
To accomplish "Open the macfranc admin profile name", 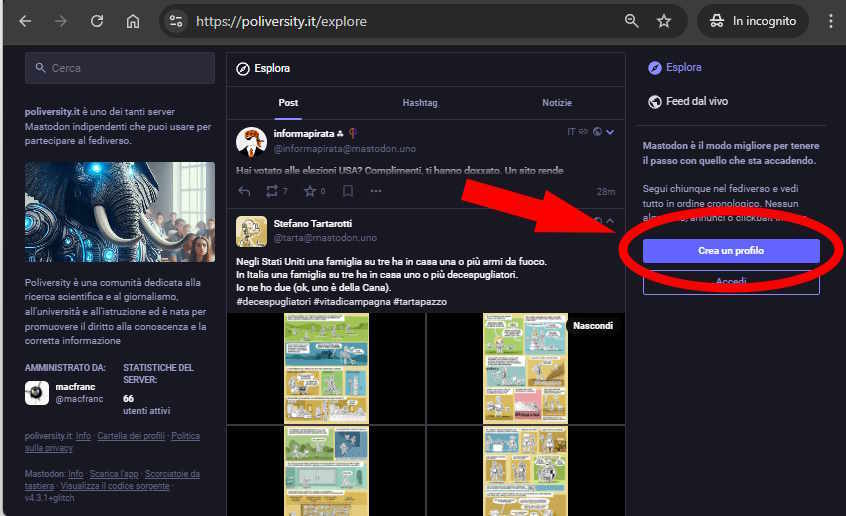I will click(x=75, y=386).
